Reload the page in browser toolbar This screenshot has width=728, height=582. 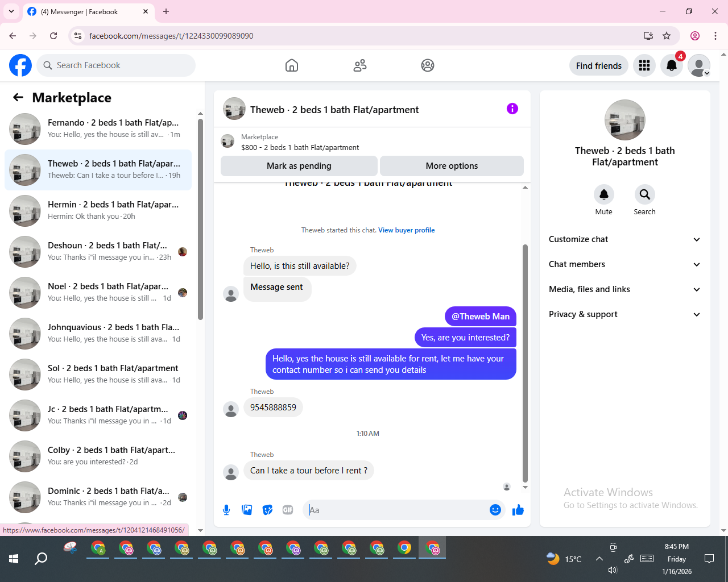point(53,36)
